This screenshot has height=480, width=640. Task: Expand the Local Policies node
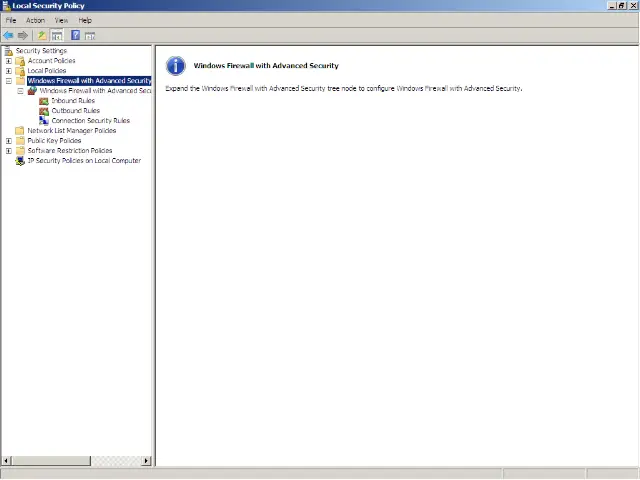[x=9, y=71]
